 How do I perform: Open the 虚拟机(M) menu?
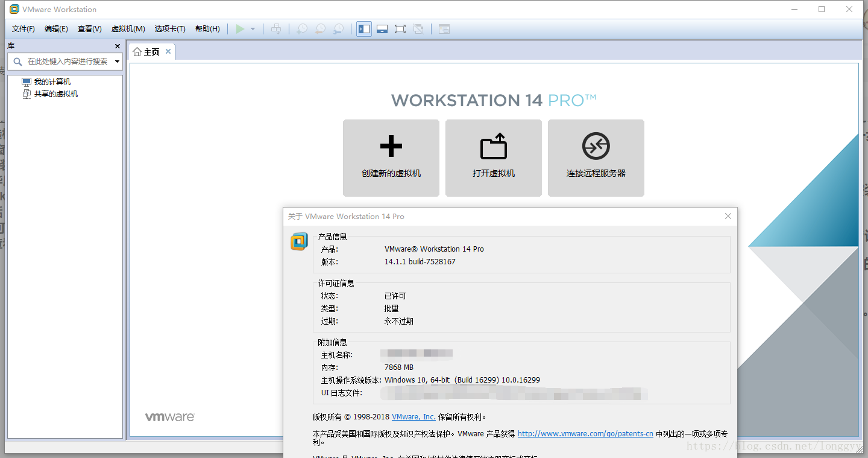[128, 29]
